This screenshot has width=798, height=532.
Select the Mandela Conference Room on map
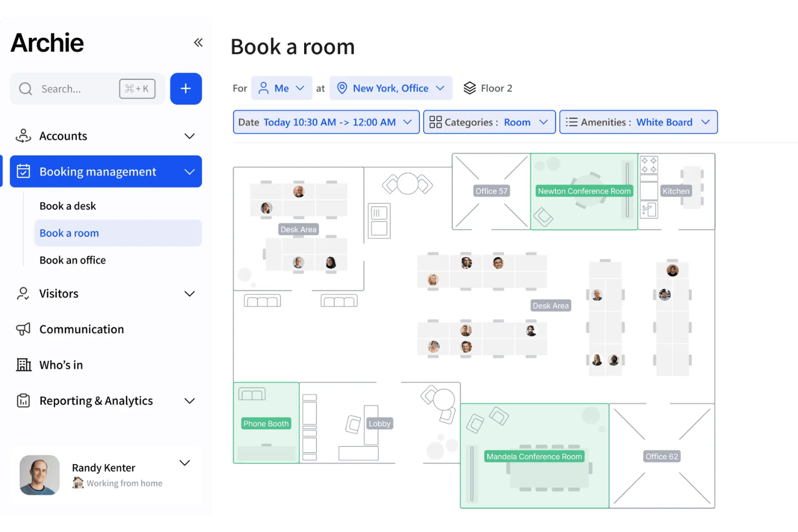534,457
